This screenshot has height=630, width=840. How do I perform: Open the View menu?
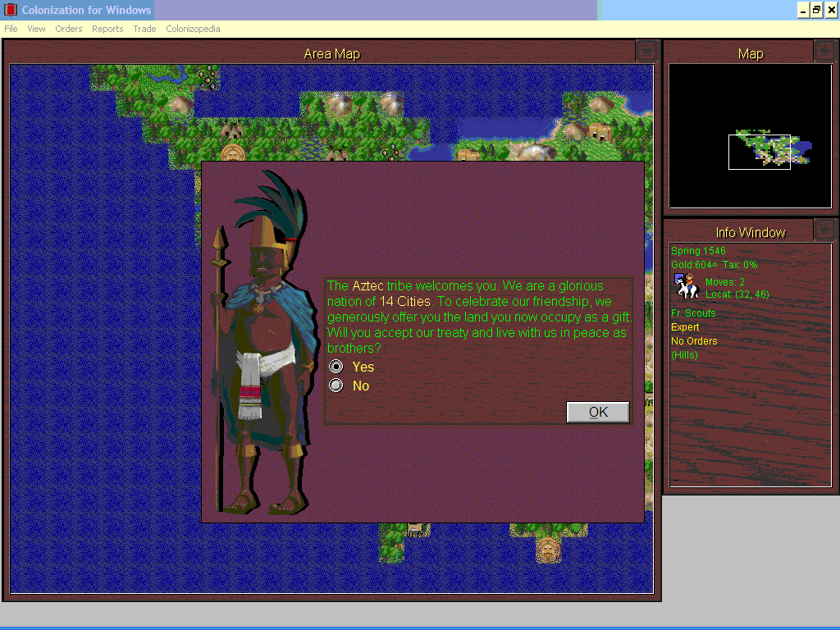[36, 29]
